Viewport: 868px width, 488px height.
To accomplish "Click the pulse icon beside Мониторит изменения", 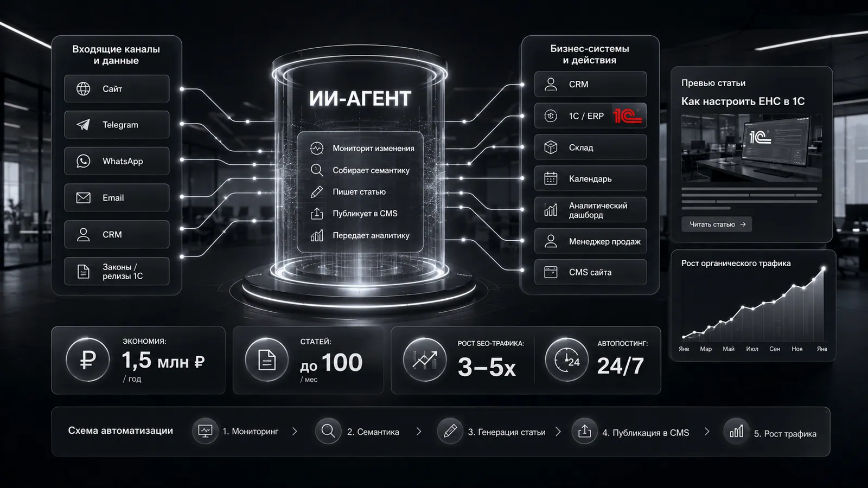I will (x=317, y=148).
